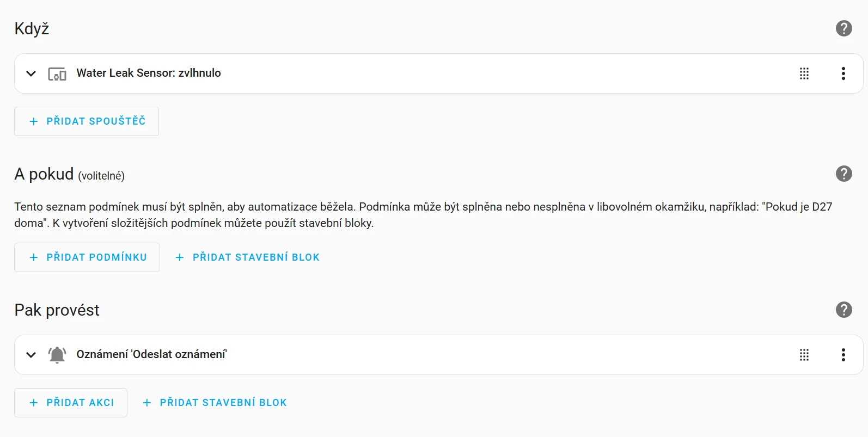Click the notification bell icon
The width and height of the screenshot is (868, 437).
[57, 355]
